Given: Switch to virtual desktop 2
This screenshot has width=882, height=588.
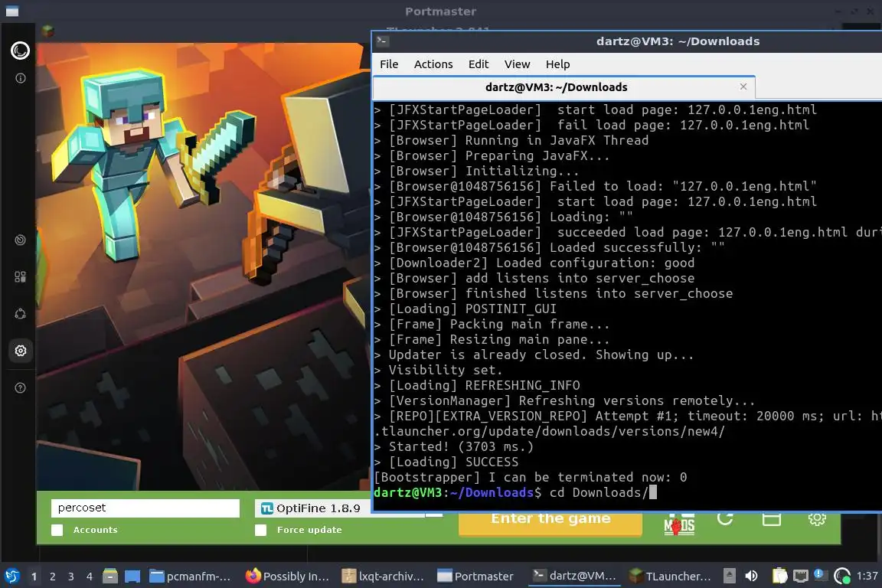Looking at the screenshot, I should pyautogui.click(x=52, y=577).
